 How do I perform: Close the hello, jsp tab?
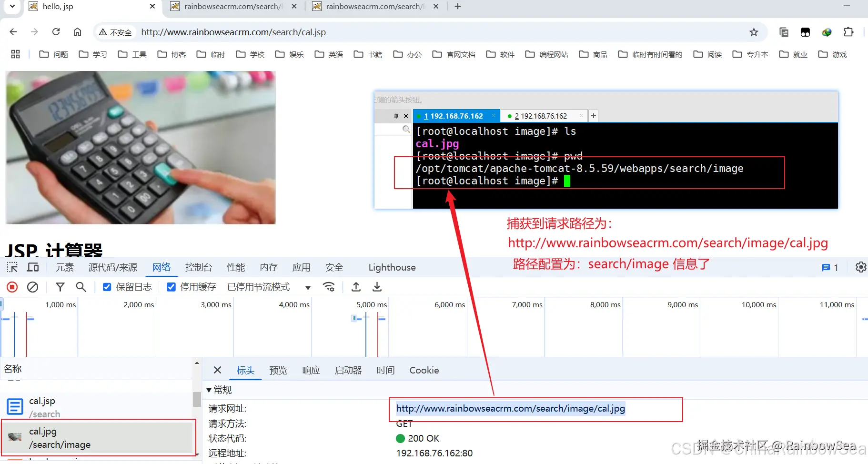(152, 6)
